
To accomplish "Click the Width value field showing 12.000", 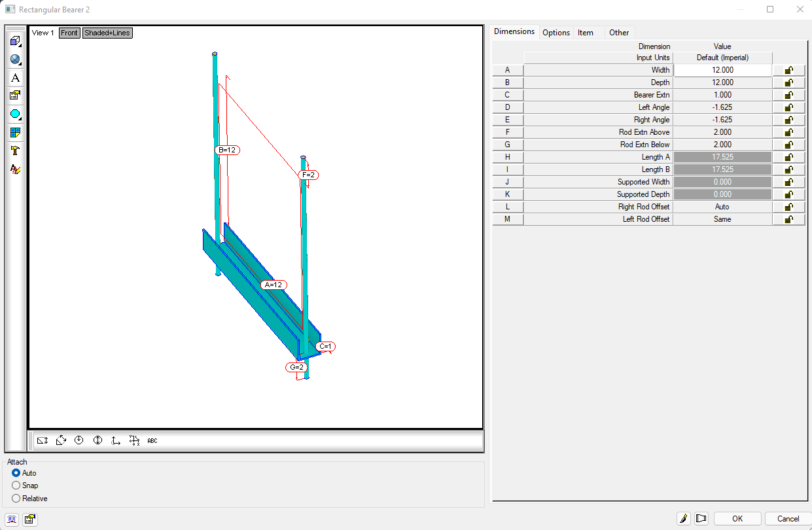I will pyautogui.click(x=722, y=70).
